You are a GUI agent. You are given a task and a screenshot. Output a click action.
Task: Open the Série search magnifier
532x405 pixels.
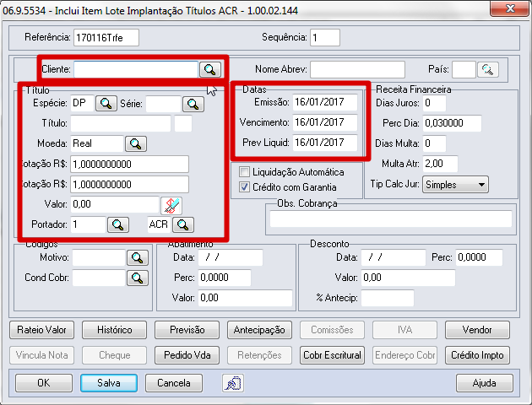193,104
